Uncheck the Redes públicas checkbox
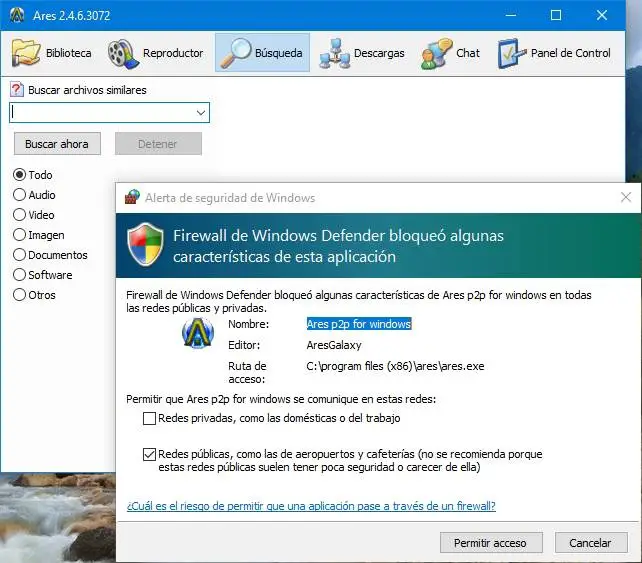 pos(149,454)
